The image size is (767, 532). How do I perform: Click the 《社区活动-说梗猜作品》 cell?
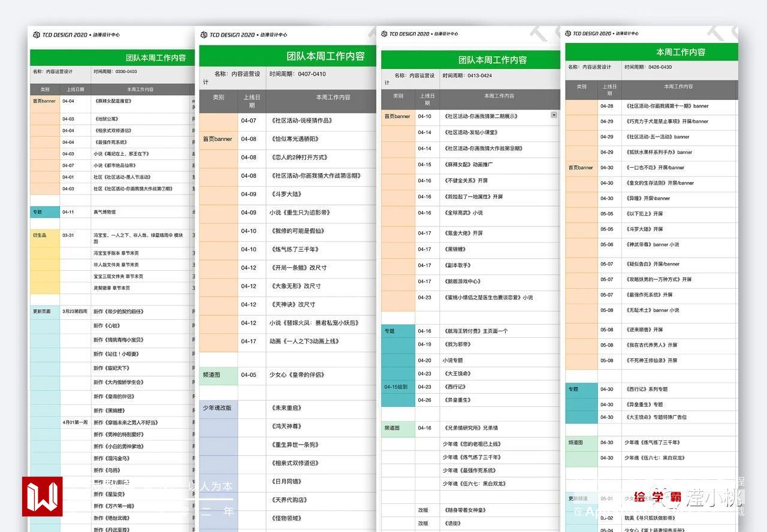[x=321, y=121]
